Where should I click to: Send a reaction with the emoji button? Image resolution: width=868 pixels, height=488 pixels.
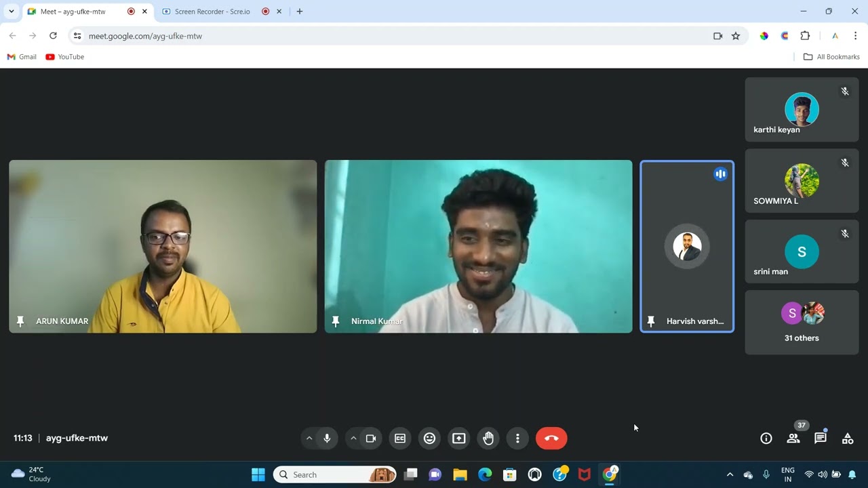429,439
